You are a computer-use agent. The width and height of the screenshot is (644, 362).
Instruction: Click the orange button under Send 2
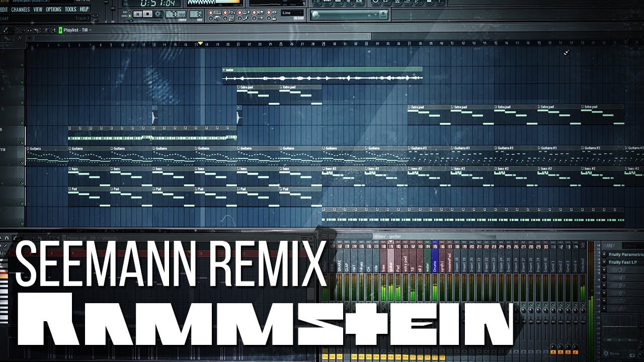(x=560, y=352)
